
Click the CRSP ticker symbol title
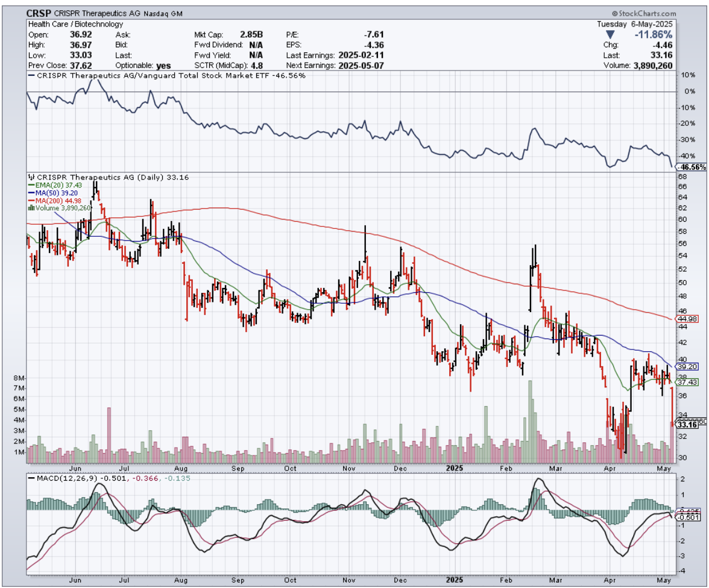(x=37, y=13)
